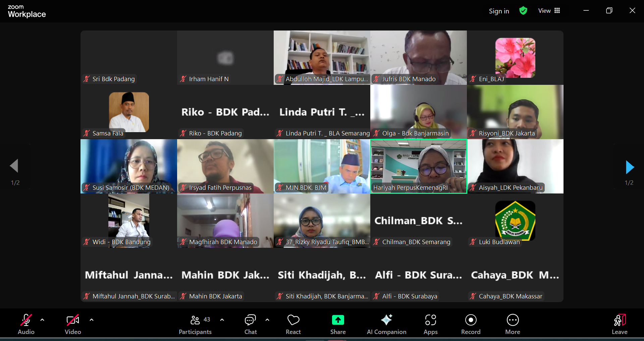This screenshot has height=341, width=644.
Task: Open the Apps panel
Action: (430, 324)
